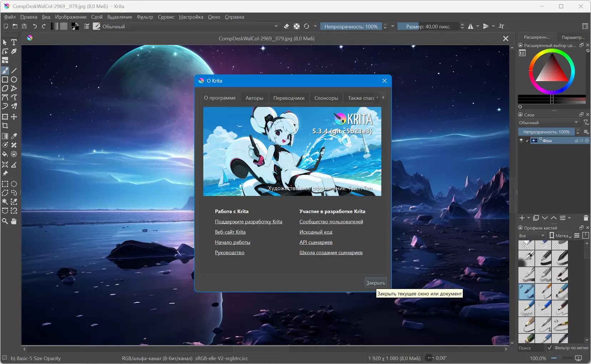Screen dimensions: 591x364
Task: Select the Gradient tool
Action: [5, 136]
